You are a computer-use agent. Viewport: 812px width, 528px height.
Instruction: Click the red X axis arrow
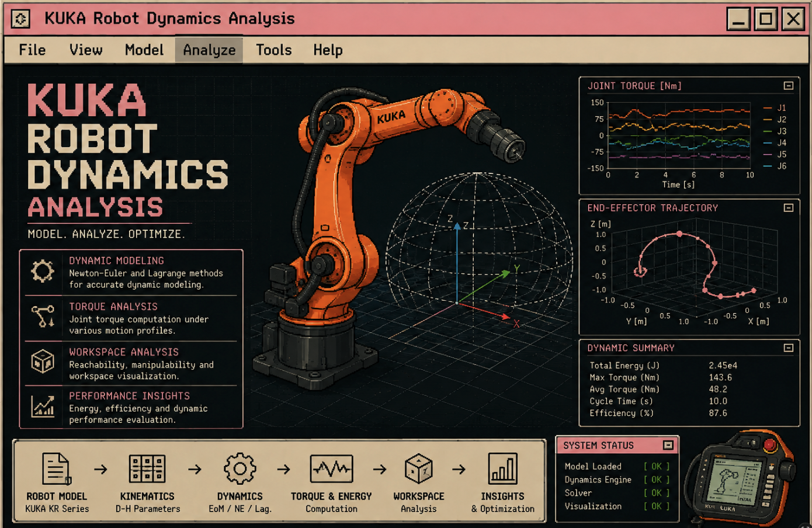click(484, 311)
